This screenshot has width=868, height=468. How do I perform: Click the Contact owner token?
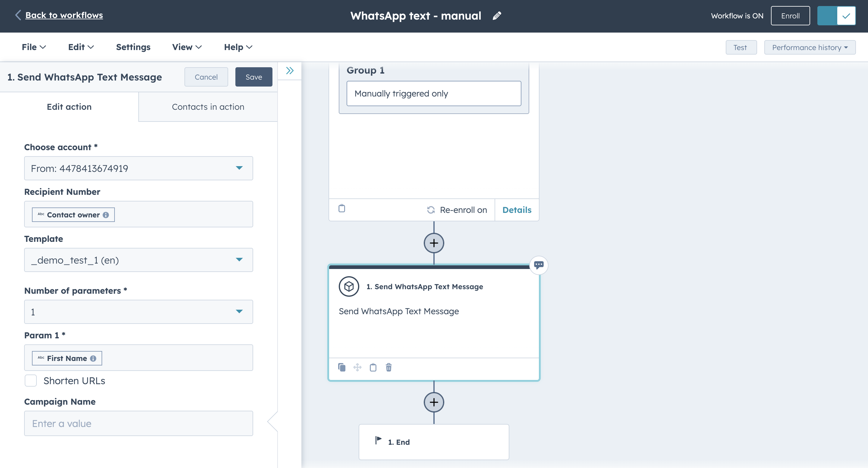coord(73,215)
